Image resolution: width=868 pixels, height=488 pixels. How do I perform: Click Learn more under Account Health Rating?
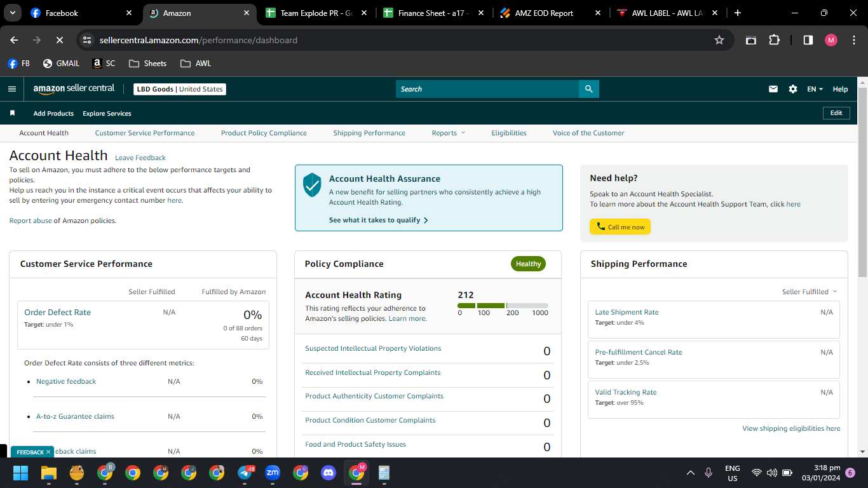tap(407, 318)
